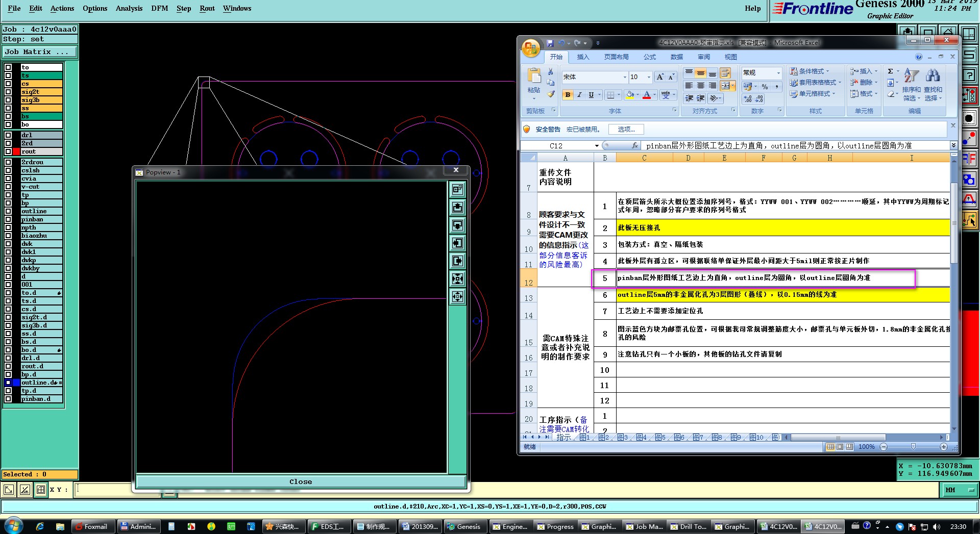Click the pan-up icon in Popview toolbar
Screen dimensions: 980x534
[457, 208]
